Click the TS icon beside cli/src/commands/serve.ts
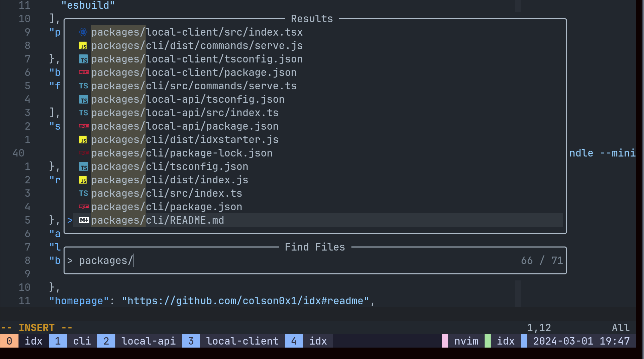 coord(83,86)
